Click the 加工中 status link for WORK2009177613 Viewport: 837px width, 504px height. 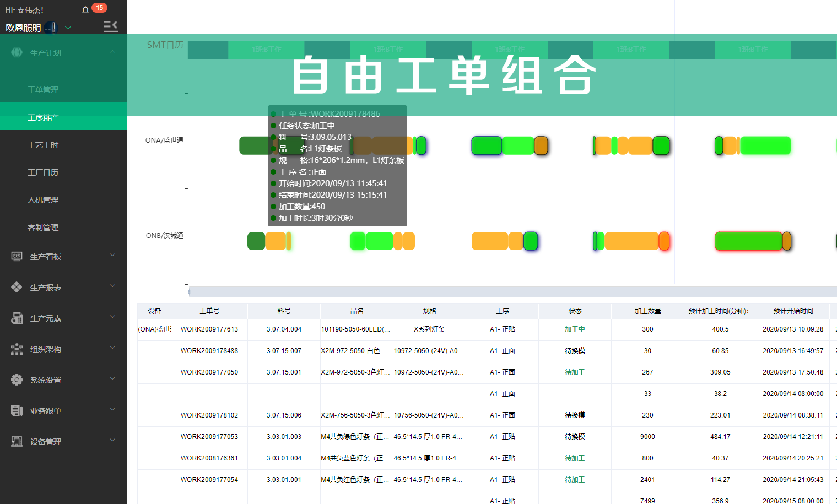click(x=575, y=330)
